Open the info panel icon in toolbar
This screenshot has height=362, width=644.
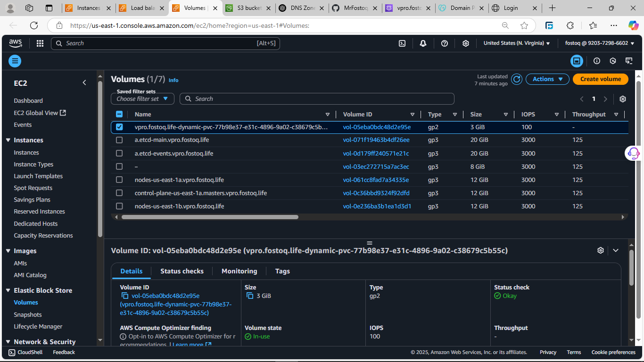click(x=597, y=61)
